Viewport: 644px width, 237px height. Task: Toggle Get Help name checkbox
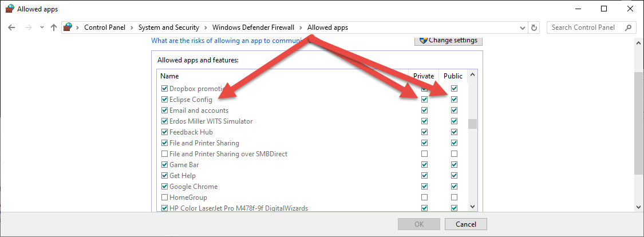(165, 176)
